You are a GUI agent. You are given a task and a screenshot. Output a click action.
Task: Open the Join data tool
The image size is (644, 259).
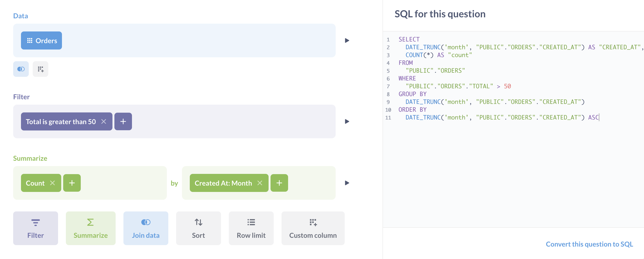146,228
